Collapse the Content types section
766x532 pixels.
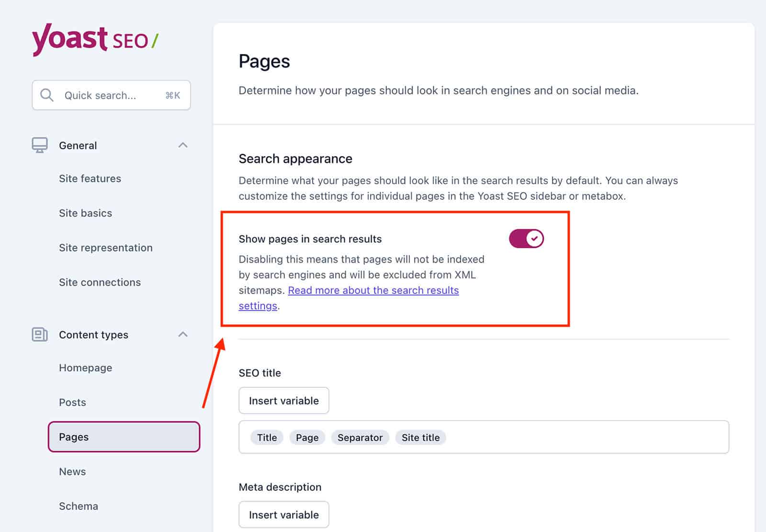click(183, 334)
